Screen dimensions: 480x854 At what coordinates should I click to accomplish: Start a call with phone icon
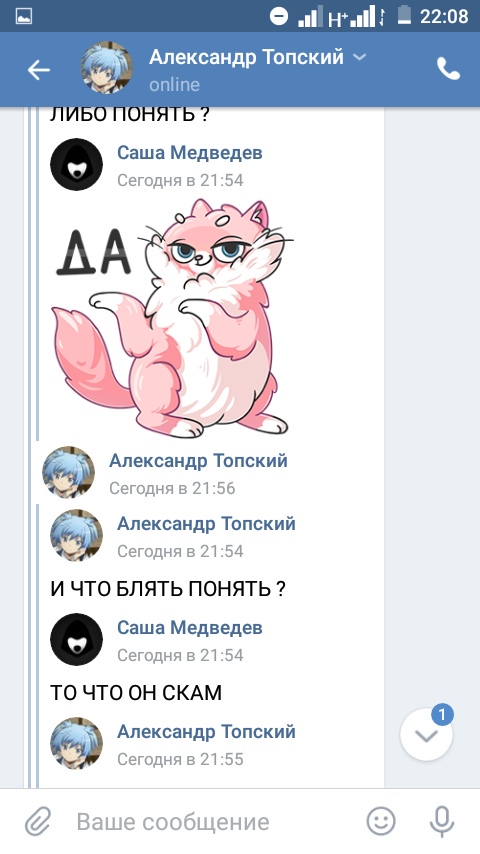[448, 69]
